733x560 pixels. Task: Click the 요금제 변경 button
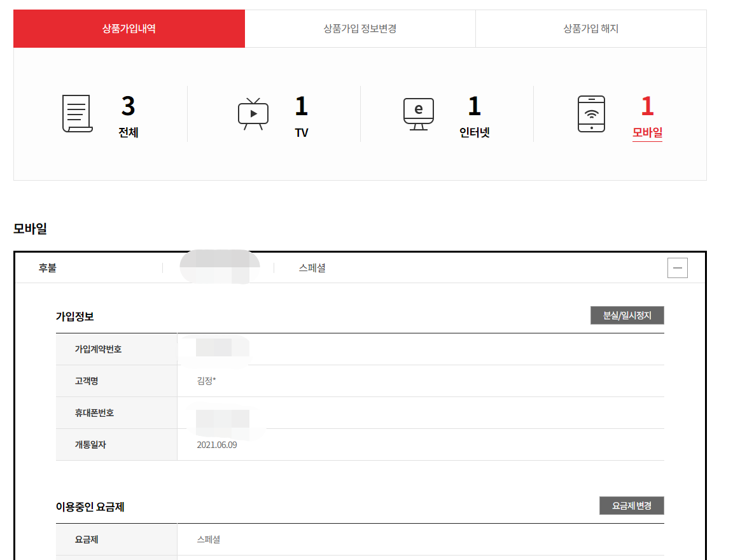(x=632, y=506)
